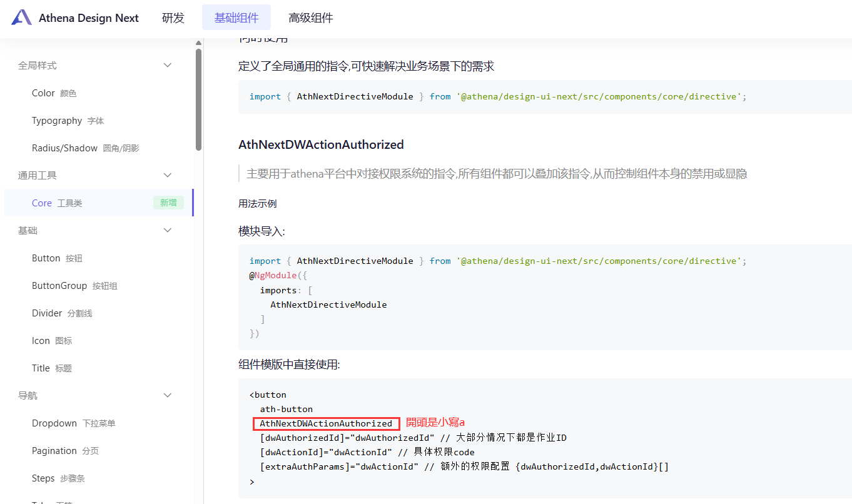Click the [dwAuthorizedId] code line
The height and width of the screenshot is (504, 852).
click(x=413, y=438)
